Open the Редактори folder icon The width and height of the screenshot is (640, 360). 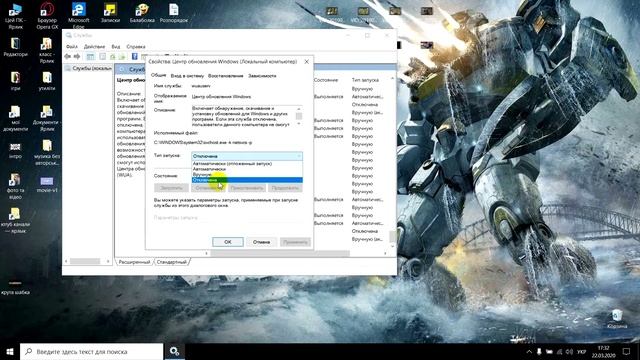click(16, 47)
